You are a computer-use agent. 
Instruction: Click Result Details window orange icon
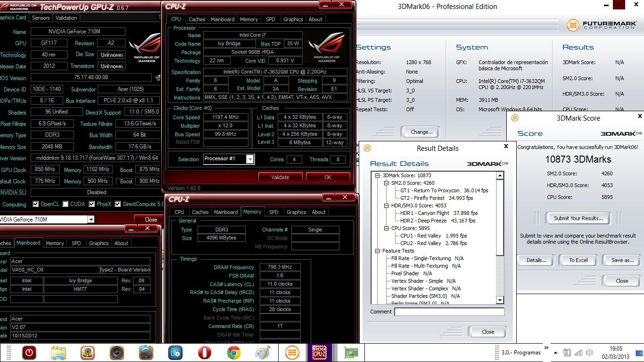pos(367,148)
